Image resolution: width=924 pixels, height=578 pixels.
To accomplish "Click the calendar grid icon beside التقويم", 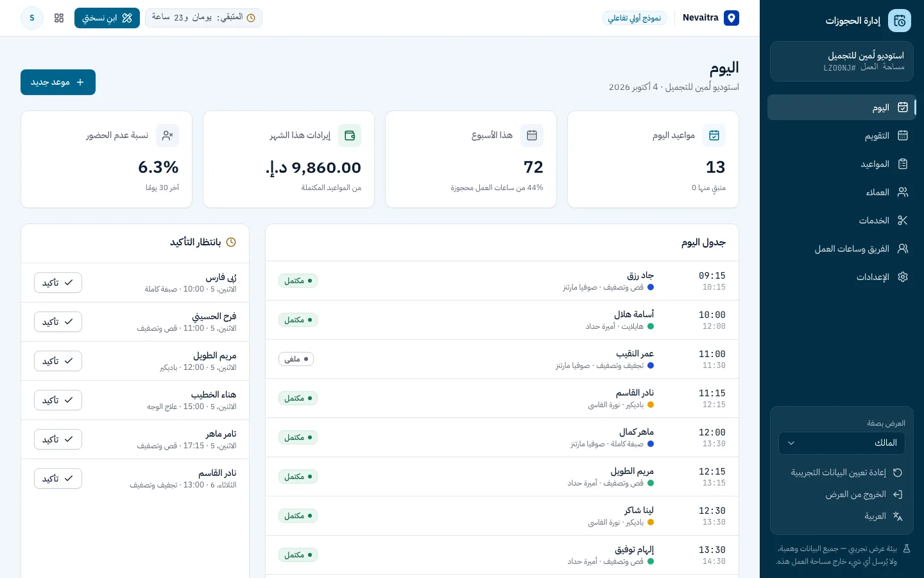I will pos(903,136).
